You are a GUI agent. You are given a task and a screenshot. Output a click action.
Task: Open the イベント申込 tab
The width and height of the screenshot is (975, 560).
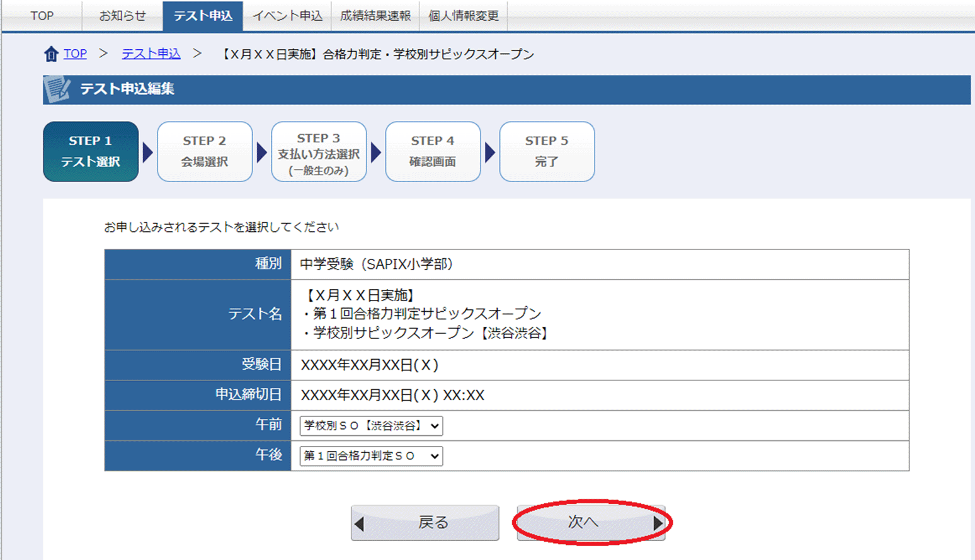(x=287, y=16)
